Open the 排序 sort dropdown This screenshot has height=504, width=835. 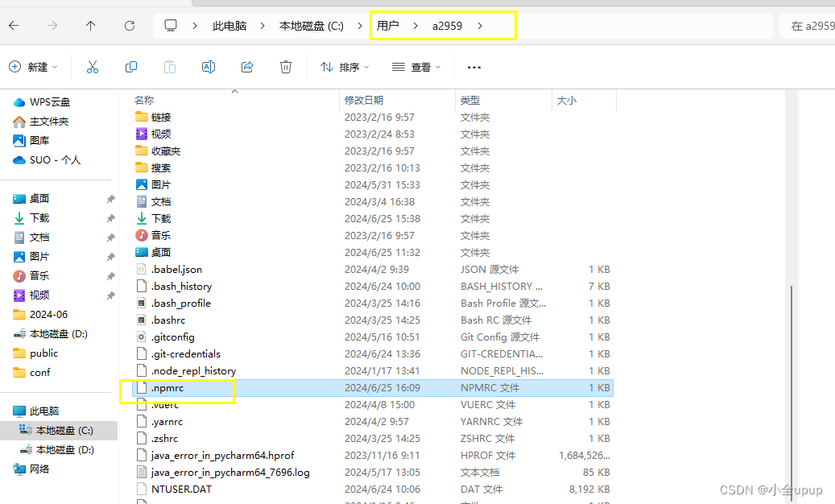coord(345,67)
